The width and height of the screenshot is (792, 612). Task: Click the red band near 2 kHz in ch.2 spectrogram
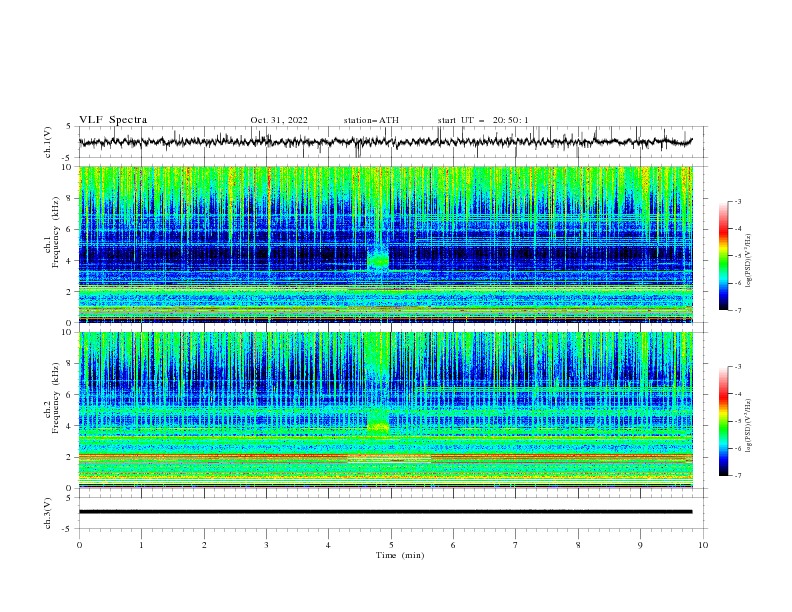point(386,455)
